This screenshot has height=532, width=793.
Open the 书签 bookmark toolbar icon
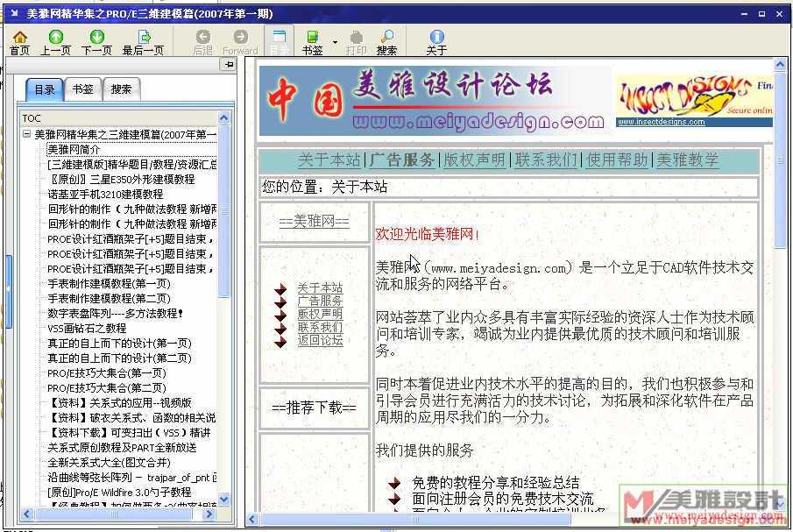[312, 42]
